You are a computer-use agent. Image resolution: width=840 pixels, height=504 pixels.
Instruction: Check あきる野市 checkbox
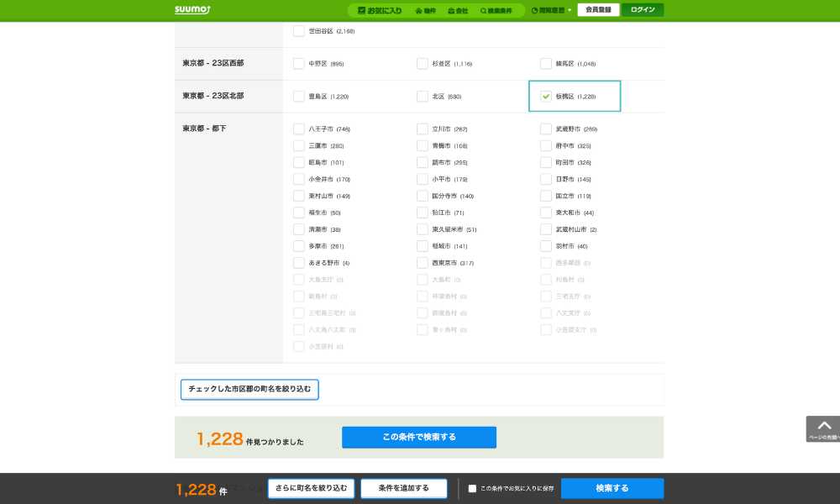[299, 263]
